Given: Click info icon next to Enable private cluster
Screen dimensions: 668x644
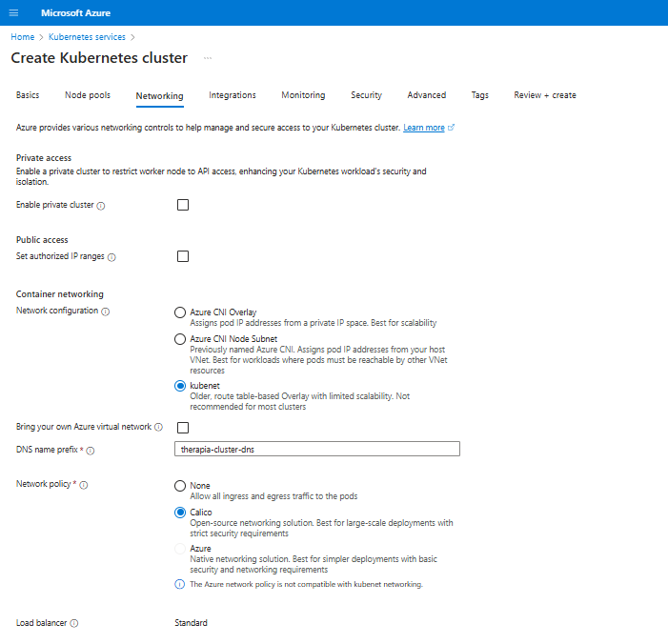Looking at the screenshot, I should [101, 206].
